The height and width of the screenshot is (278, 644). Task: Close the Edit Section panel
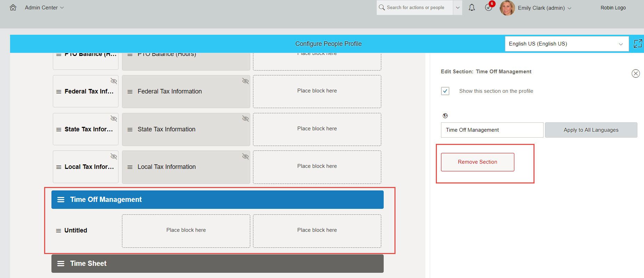click(636, 73)
